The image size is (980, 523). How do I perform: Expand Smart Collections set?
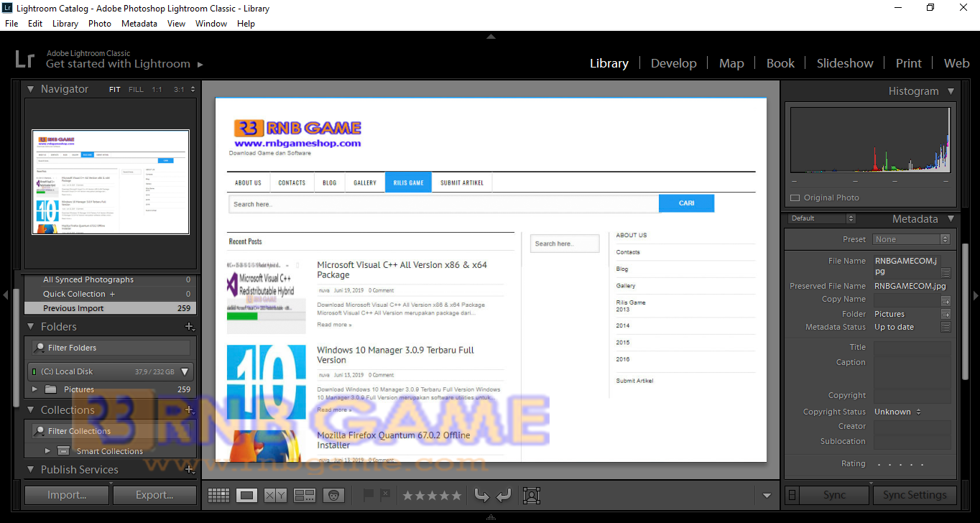(47, 451)
